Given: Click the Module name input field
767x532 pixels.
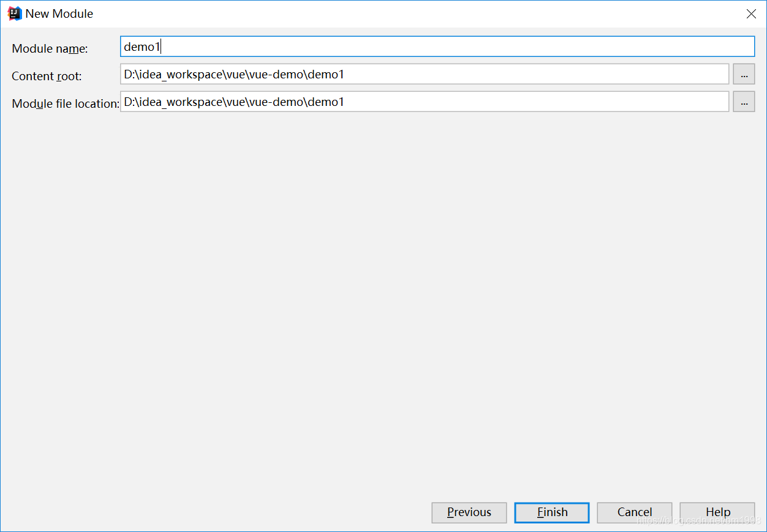Looking at the screenshot, I should click(x=437, y=47).
